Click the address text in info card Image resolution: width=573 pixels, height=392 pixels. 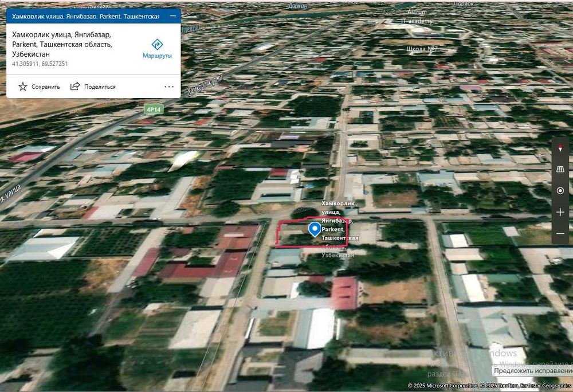click(x=62, y=44)
